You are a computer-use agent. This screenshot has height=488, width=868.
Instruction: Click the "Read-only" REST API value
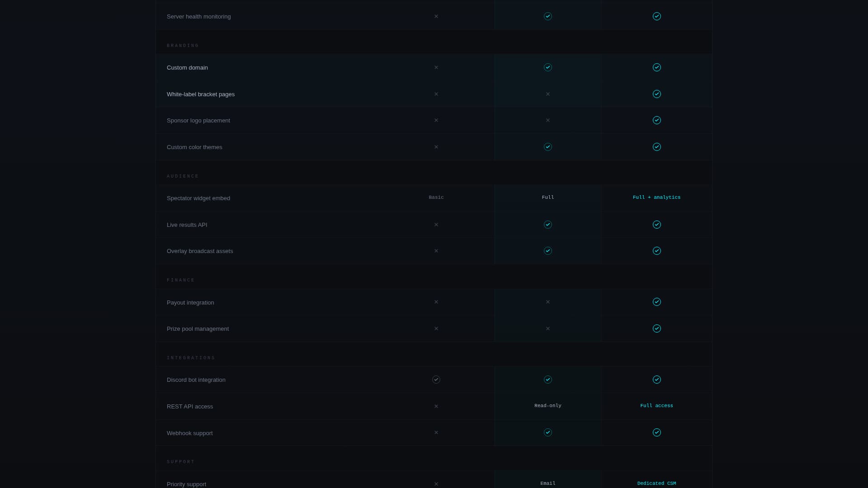548,406
